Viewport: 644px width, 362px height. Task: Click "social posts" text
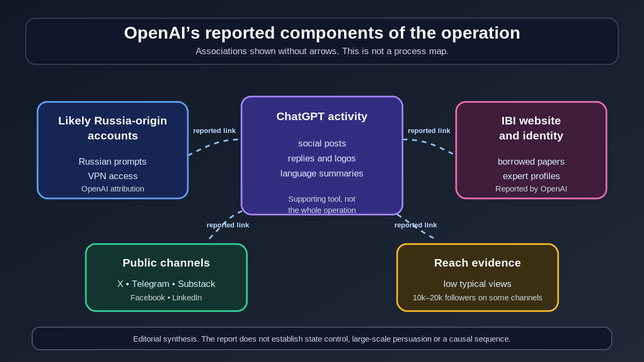[x=322, y=144]
